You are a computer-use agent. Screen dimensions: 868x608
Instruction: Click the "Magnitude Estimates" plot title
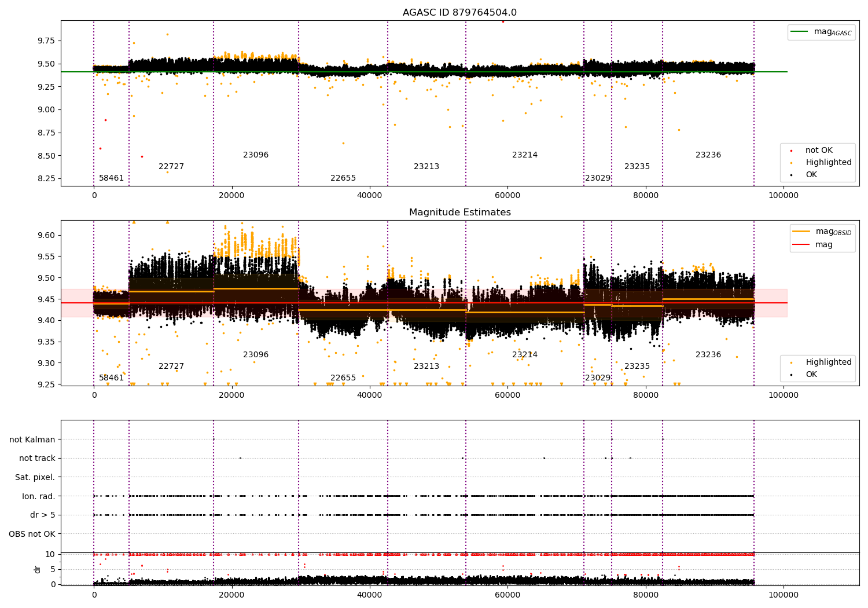click(460, 213)
